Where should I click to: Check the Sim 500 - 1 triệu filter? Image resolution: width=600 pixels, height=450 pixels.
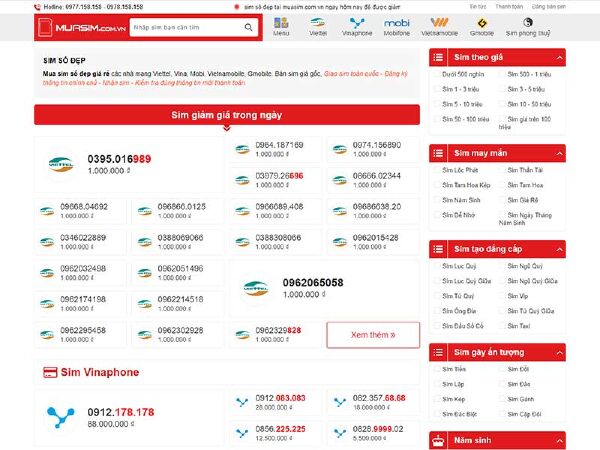[502, 74]
